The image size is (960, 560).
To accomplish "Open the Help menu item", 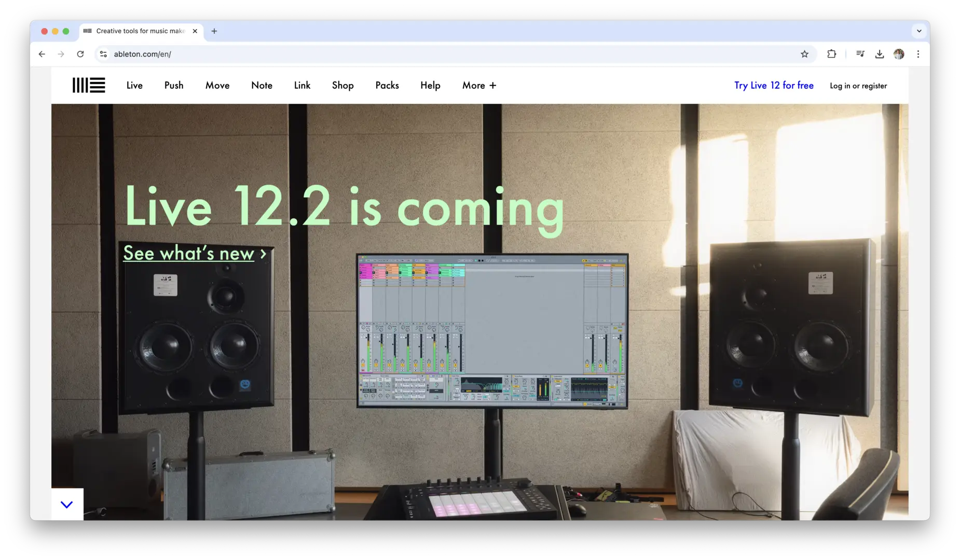I will (x=430, y=86).
